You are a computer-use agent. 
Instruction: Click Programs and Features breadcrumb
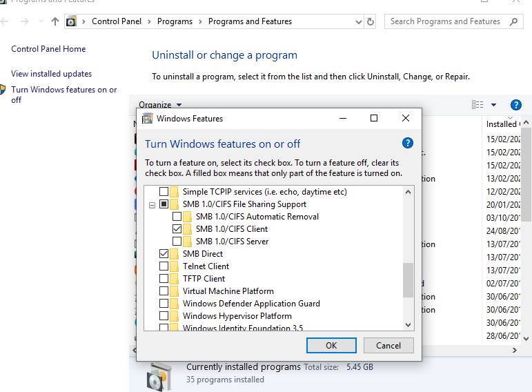click(250, 21)
